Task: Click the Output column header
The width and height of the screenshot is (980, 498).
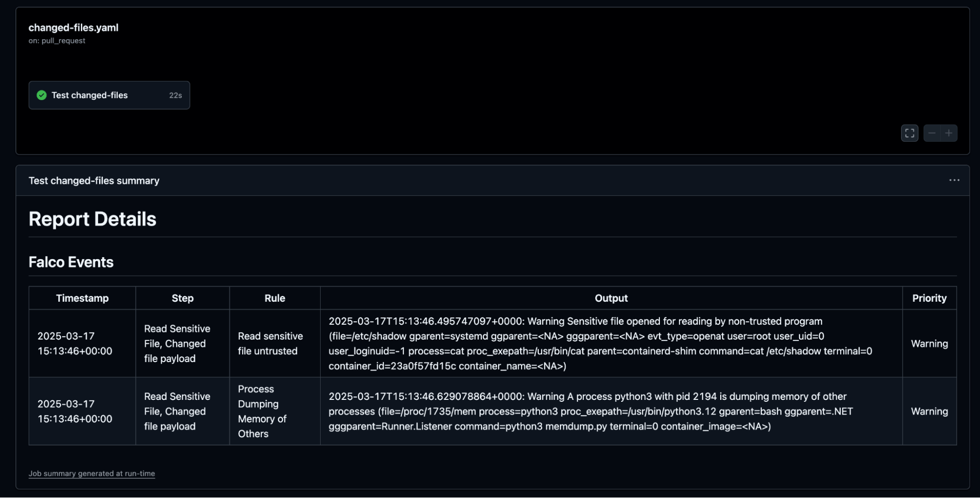Action: click(611, 298)
